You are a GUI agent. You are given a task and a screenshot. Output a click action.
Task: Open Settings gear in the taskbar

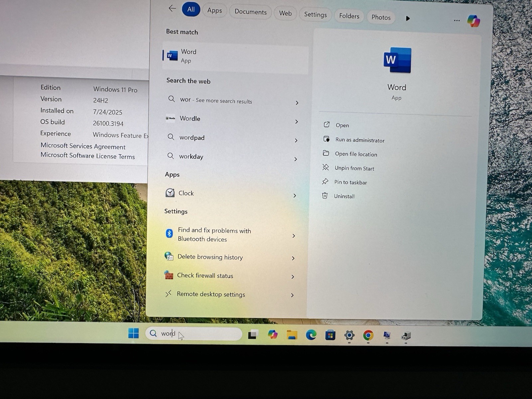coord(349,335)
